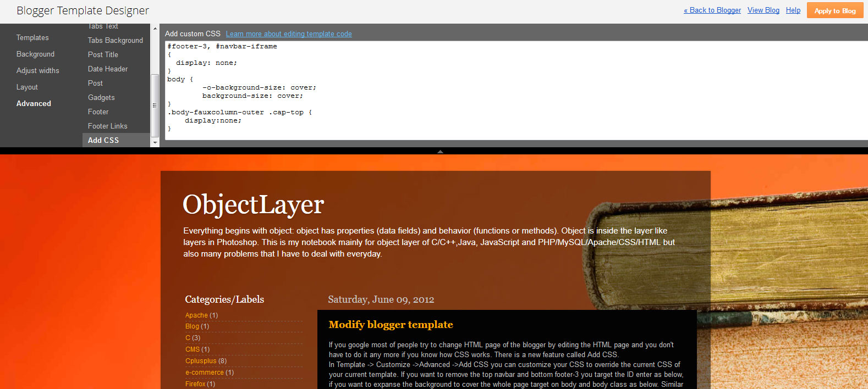Click the Categories/Labels heading

(x=224, y=299)
